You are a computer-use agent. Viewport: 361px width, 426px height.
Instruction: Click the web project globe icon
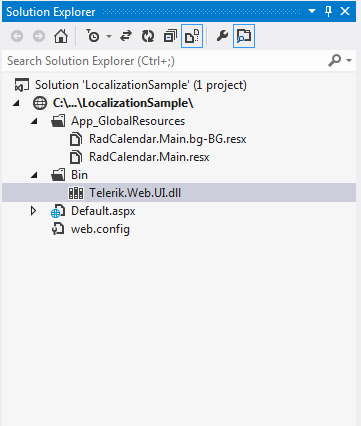40,103
